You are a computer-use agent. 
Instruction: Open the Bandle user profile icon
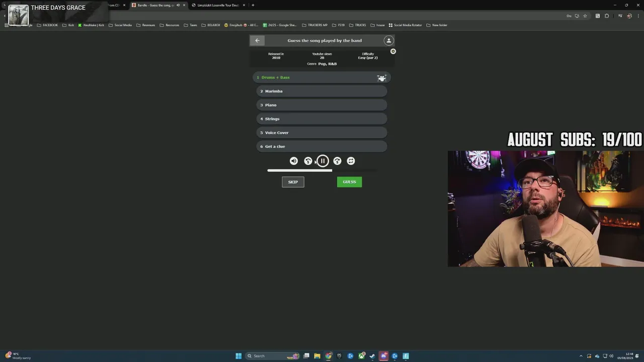tap(388, 40)
